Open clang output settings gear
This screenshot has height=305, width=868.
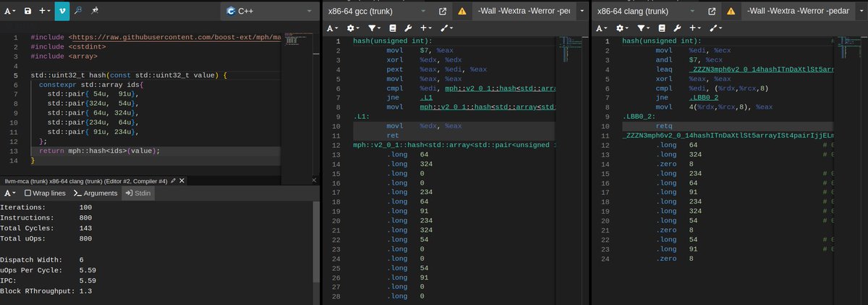622,28
